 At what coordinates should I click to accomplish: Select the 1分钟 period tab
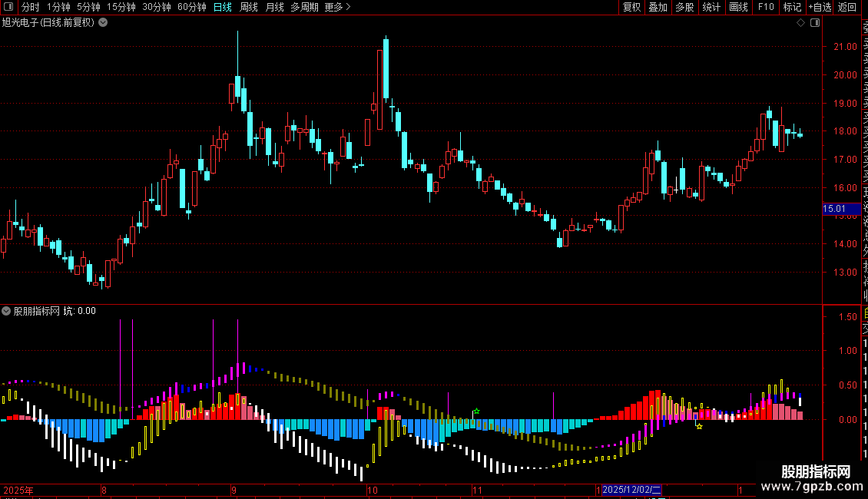pyautogui.click(x=58, y=7)
